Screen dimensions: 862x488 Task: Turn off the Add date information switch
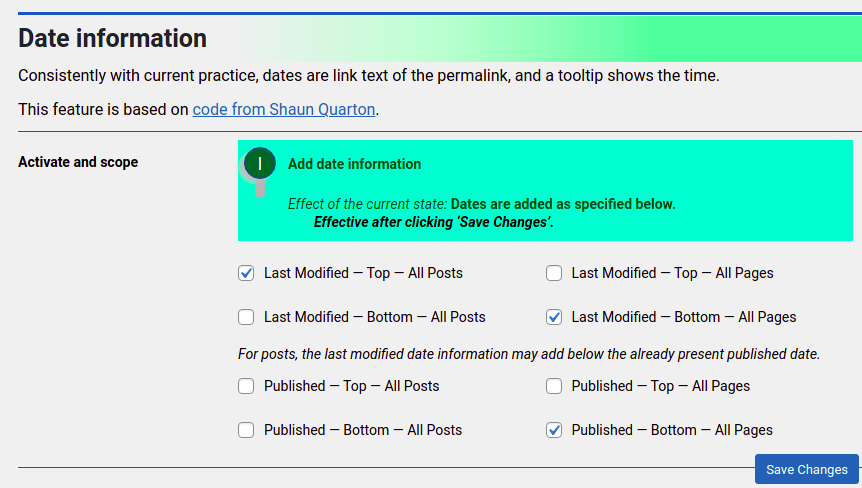coord(259,171)
